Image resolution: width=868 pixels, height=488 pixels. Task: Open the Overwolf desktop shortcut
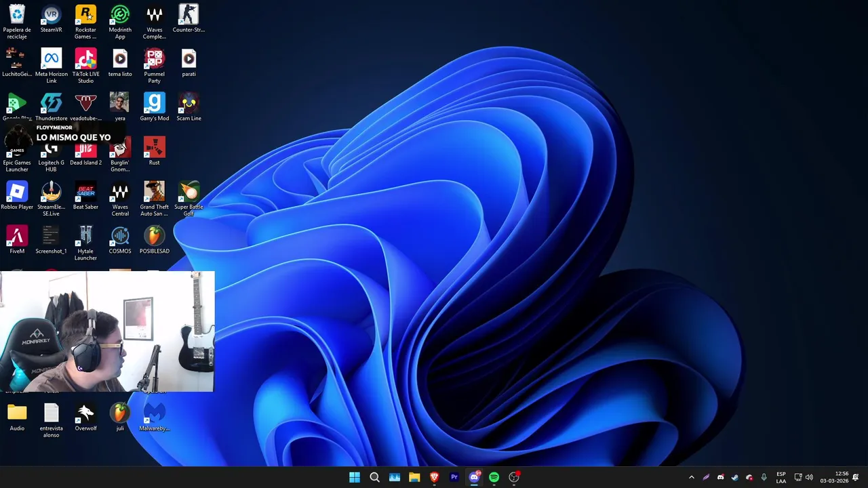pyautogui.click(x=85, y=417)
